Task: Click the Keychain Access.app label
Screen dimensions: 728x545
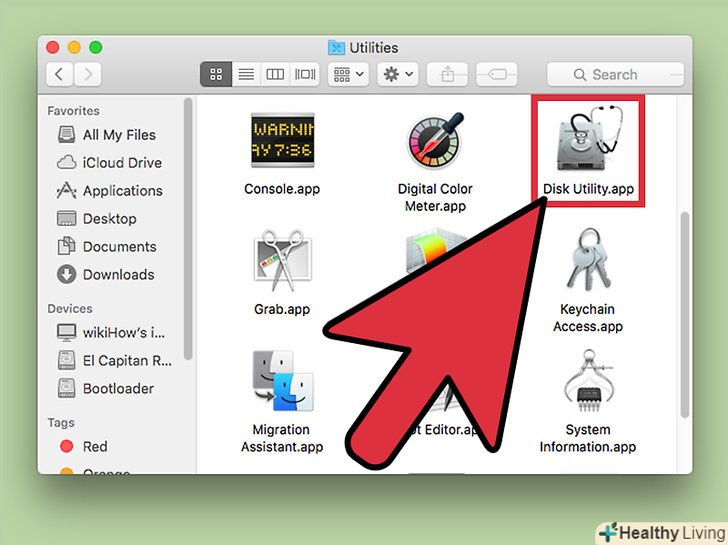Action: tap(588, 318)
